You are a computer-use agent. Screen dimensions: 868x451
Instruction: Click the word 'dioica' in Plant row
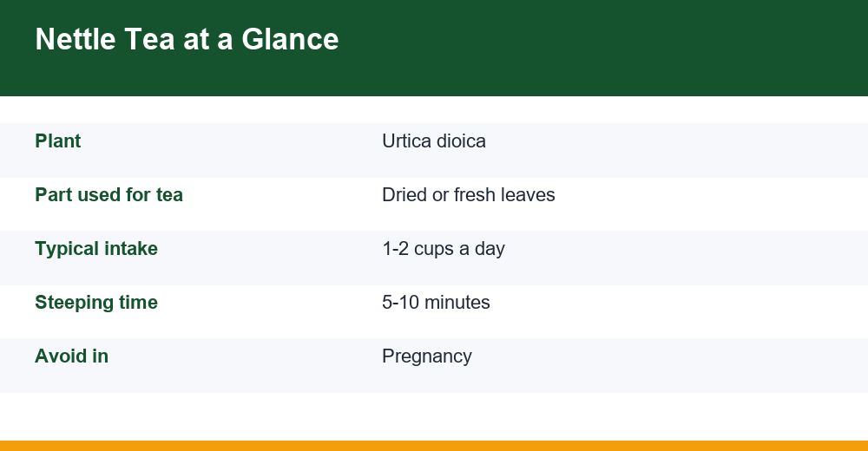pos(461,141)
